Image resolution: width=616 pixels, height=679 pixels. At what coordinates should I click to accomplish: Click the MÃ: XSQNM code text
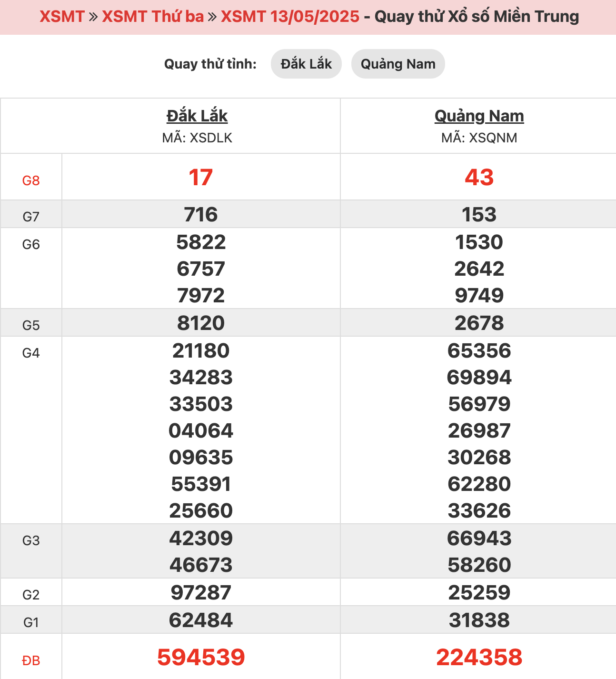point(479,138)
